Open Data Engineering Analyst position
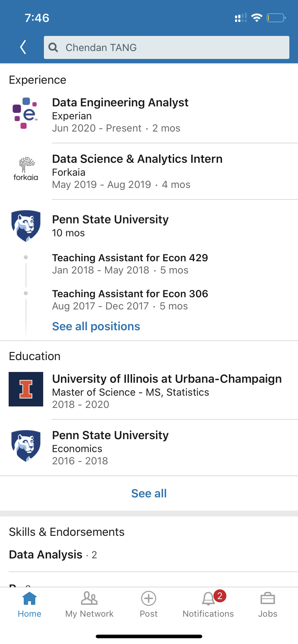 [120, 103]
